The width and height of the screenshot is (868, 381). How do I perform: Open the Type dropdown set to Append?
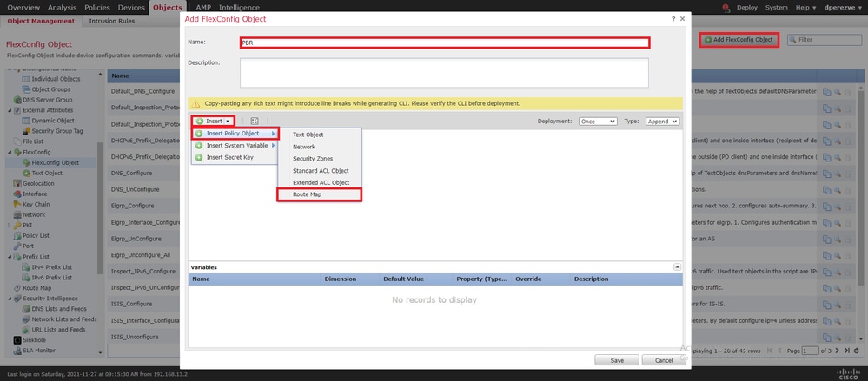click(662, 122)
